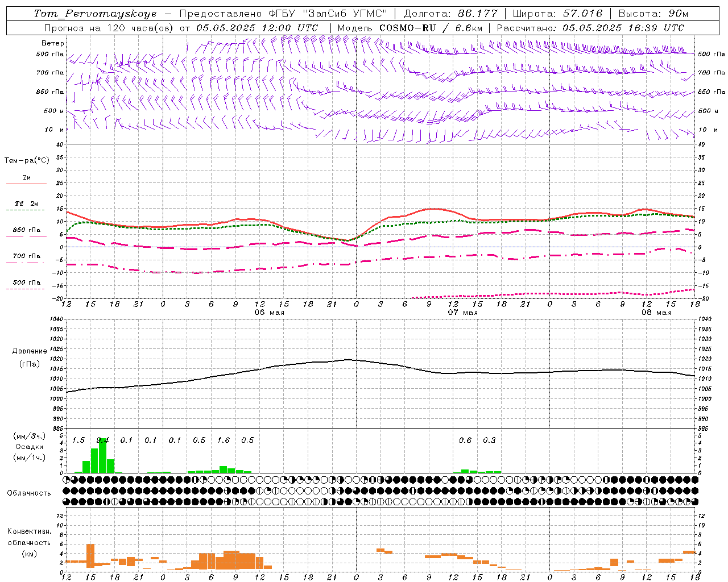This screenshot has width=728, height=582.
Task: Click the 1.6 three-hour precipitation value
Action: 224,440
